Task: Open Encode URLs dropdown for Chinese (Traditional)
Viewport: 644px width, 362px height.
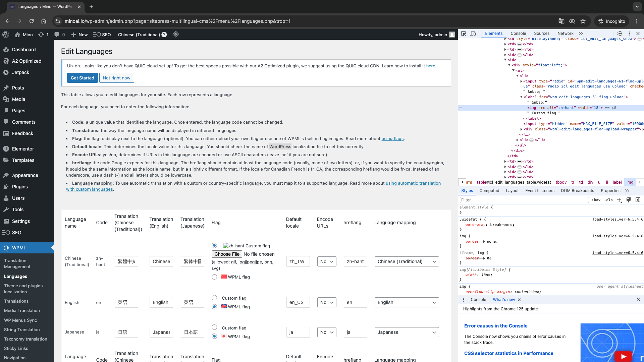Action: pos(327,261)
